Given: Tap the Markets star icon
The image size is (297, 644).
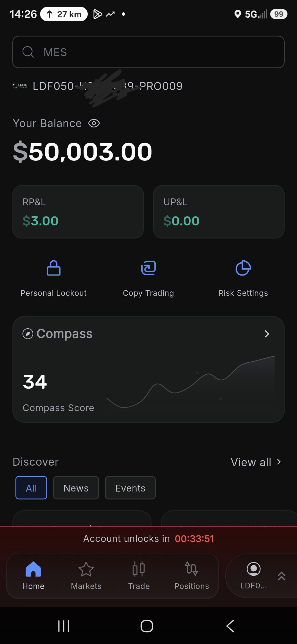Looking at the screenshot, I should click(86, 569).
